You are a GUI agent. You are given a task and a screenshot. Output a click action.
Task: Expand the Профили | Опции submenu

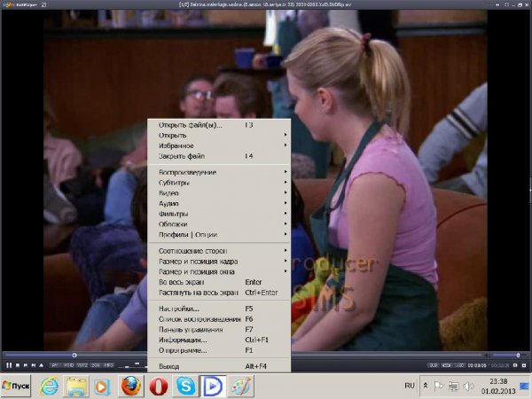[219, 234]
